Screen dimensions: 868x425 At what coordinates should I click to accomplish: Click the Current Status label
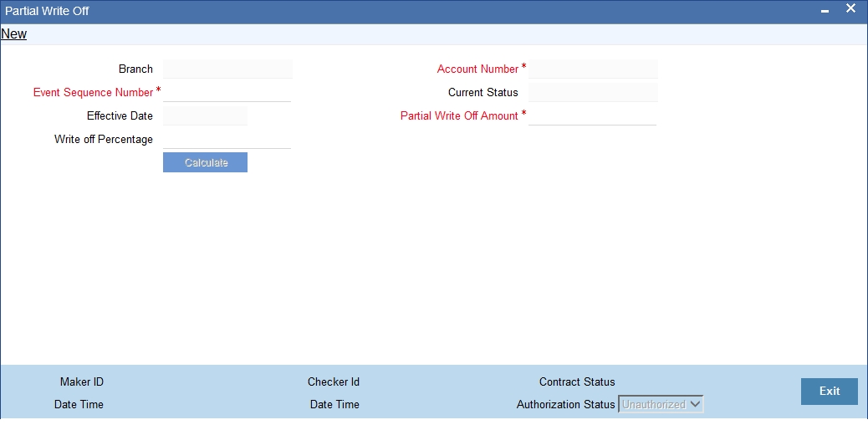point(483,93)
